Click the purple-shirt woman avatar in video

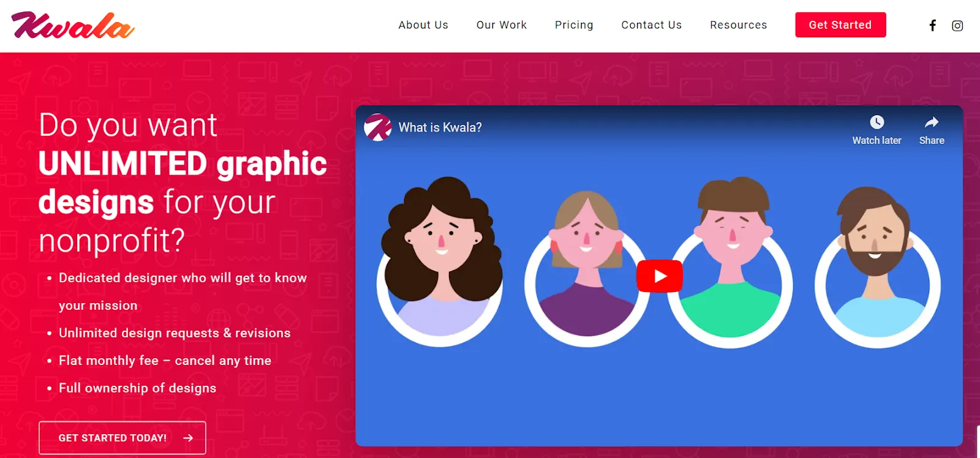pos(587,269)
